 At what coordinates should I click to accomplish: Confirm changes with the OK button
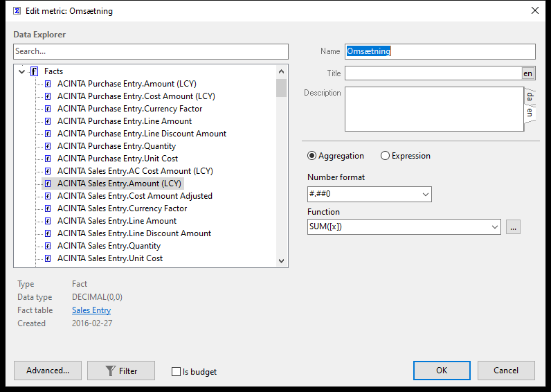point(442,371)
